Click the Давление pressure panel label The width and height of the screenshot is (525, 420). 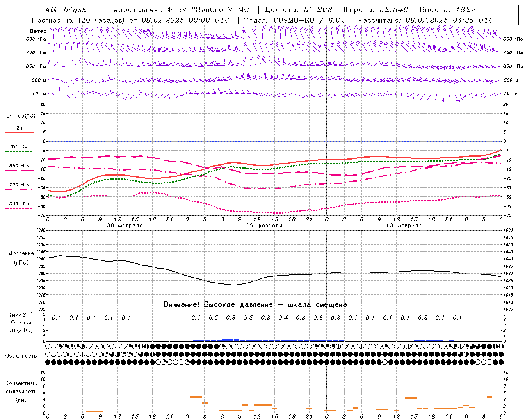pos(21,253)
